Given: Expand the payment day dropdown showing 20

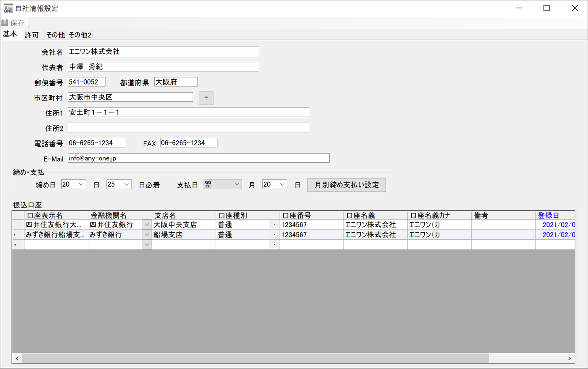Looking at the screenshot, I should click(x=282, y=184).
